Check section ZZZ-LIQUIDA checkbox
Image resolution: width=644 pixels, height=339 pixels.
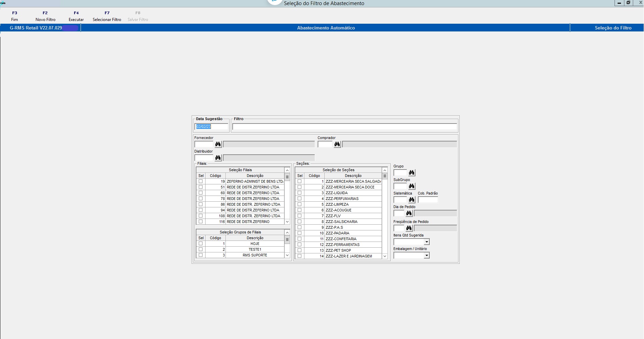(x=299, y=193)
